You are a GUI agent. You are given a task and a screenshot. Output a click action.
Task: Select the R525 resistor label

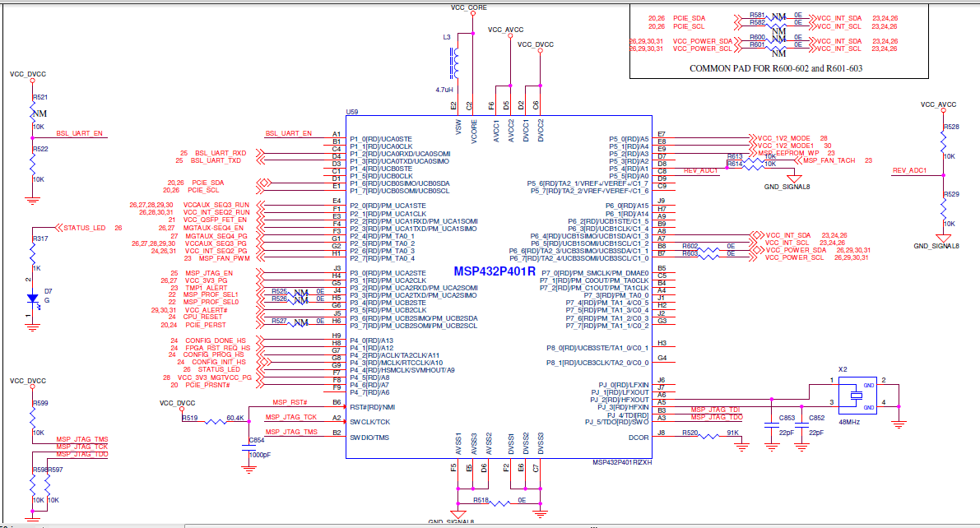(x=280, y=291)
